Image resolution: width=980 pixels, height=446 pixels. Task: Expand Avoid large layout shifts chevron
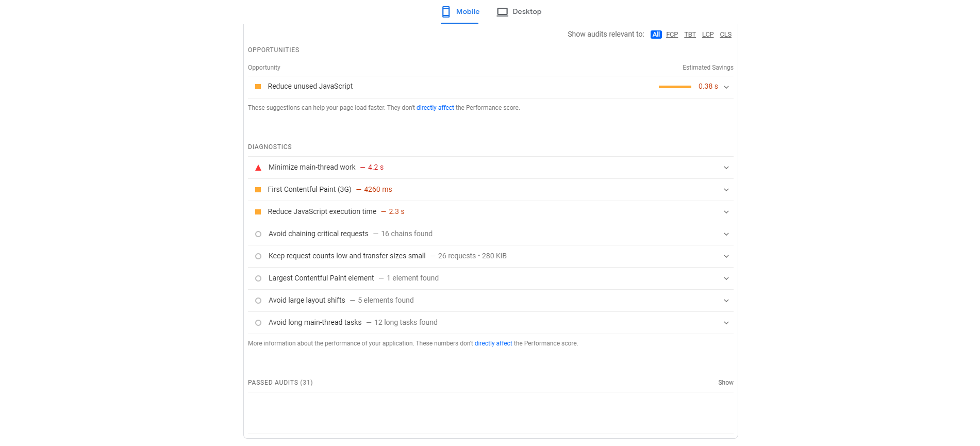tap(726, 301)
